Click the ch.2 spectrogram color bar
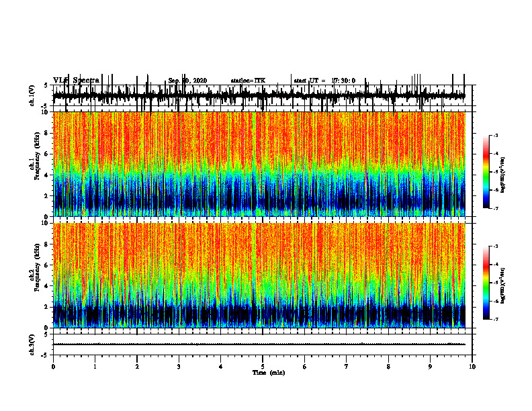This screenshot has height=411, width=532. 486,283
